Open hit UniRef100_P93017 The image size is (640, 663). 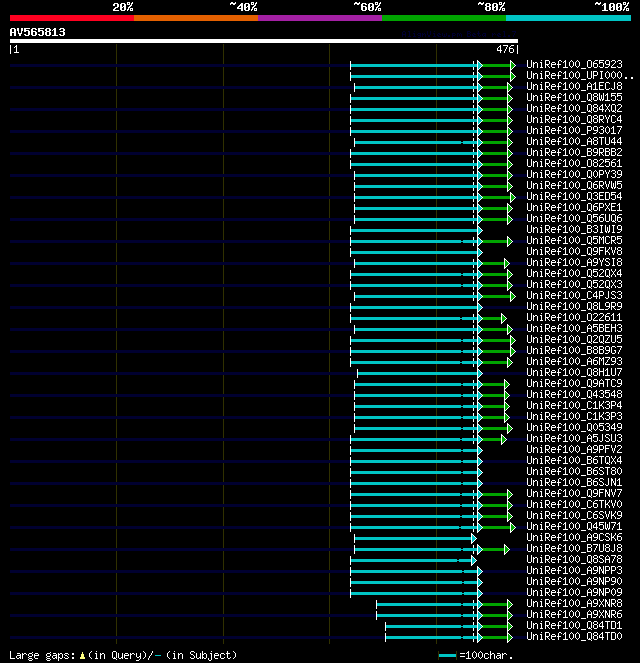pyautogui.click(x=574, y=130)
